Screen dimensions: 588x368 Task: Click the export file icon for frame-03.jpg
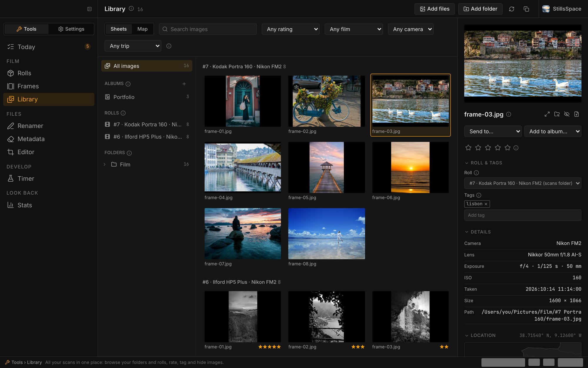coord(577,114)
